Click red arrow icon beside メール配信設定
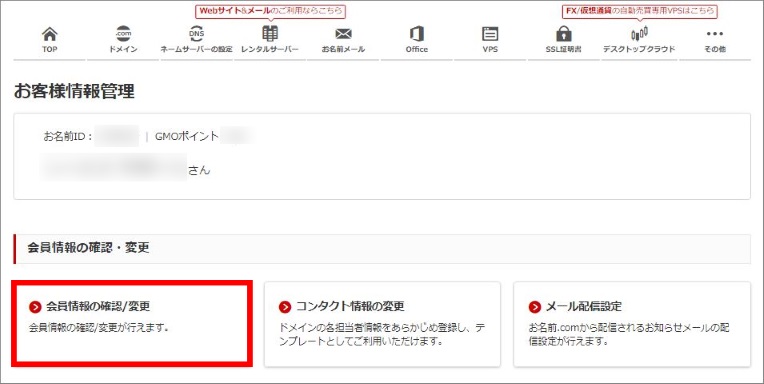Viewport: 764px width, 384px height. pos(535,307)
